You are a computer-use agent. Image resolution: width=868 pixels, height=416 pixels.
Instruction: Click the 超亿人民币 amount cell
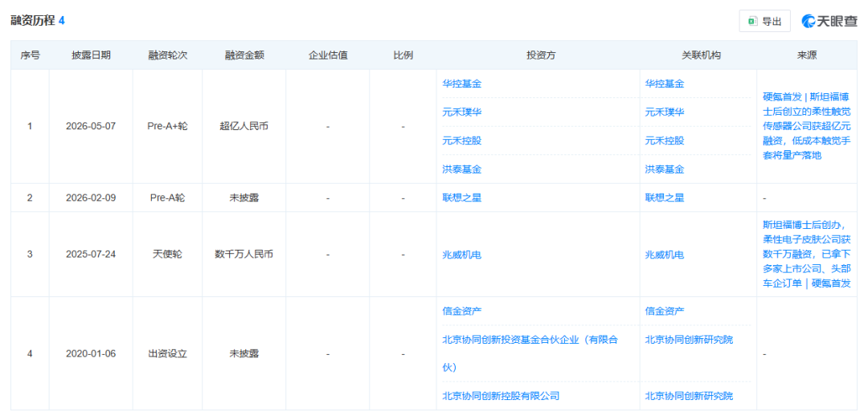244,126
